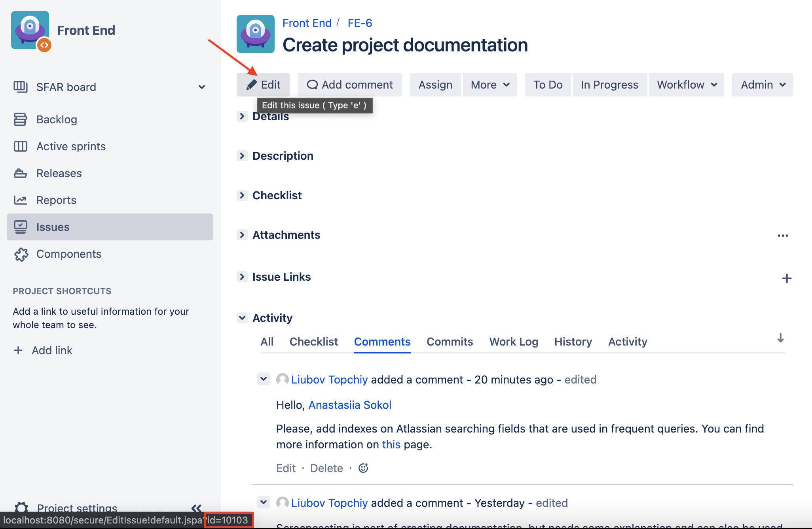This screenshot has height=529, width=812.
Task: Open the Backlog sidebar item
Action: tap(57, 119)
